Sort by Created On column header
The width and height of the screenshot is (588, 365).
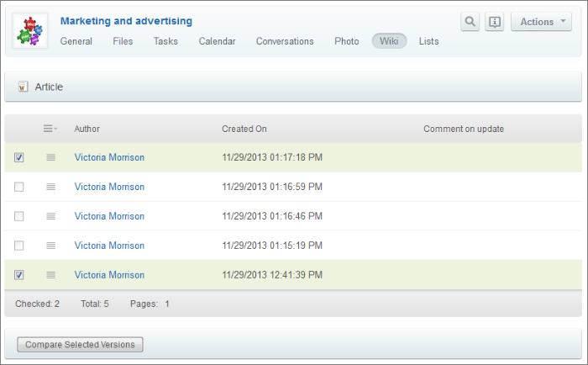[244, 129]
